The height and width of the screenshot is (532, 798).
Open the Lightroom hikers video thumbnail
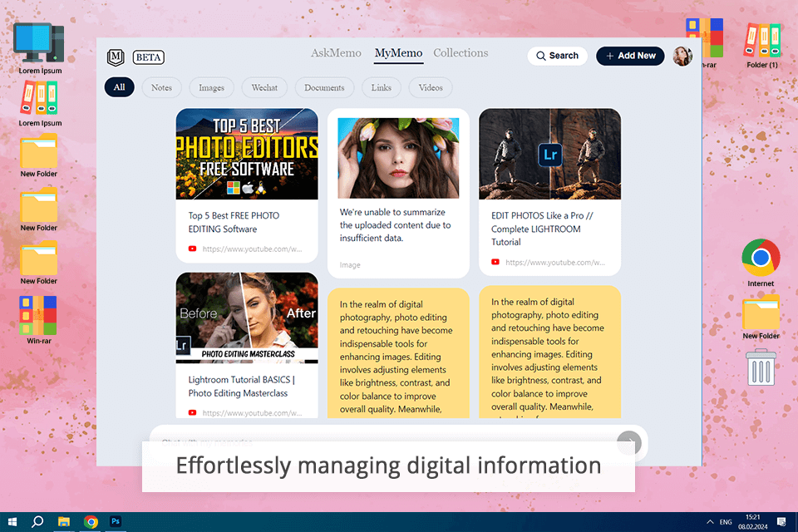pyautogui.click(x=549, y=154)
